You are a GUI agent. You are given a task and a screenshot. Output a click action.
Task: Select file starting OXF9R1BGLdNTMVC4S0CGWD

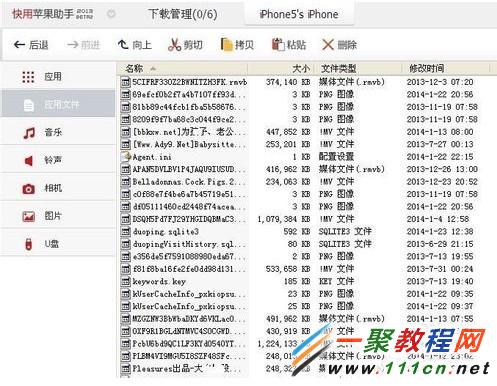coord(188,331)
